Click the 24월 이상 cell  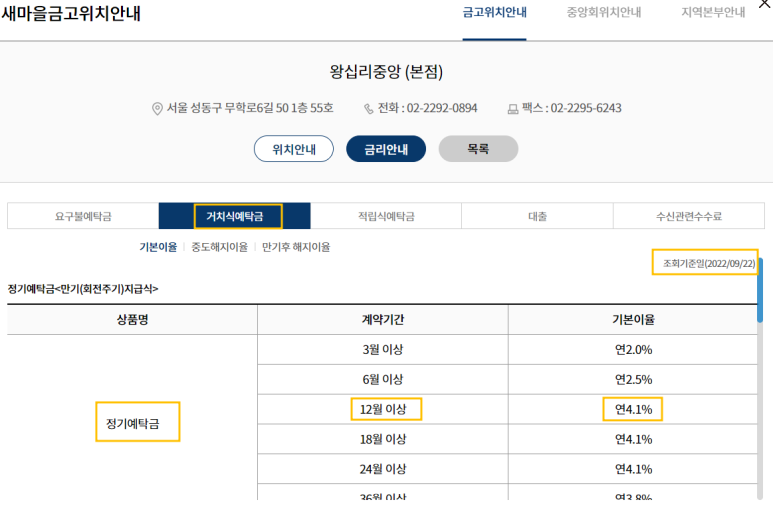point(383,469)
